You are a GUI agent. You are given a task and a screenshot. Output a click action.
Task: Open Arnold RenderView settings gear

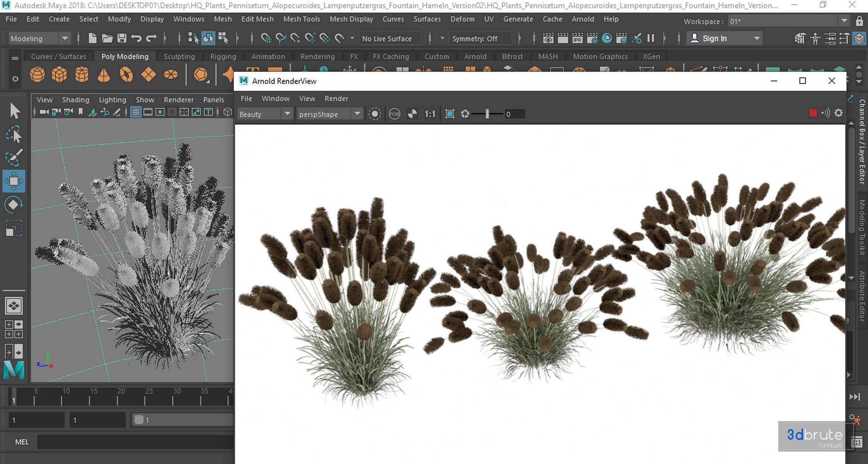coord(838,113)
